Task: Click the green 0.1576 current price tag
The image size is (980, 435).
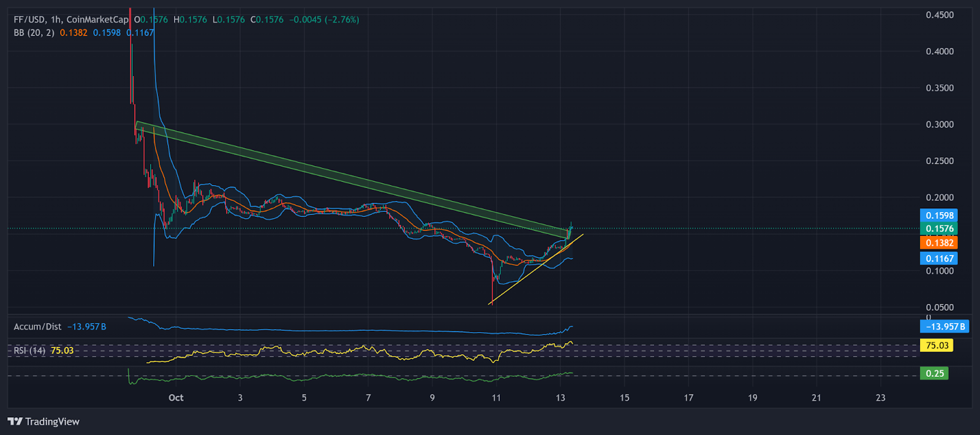Action: [938, 229]
